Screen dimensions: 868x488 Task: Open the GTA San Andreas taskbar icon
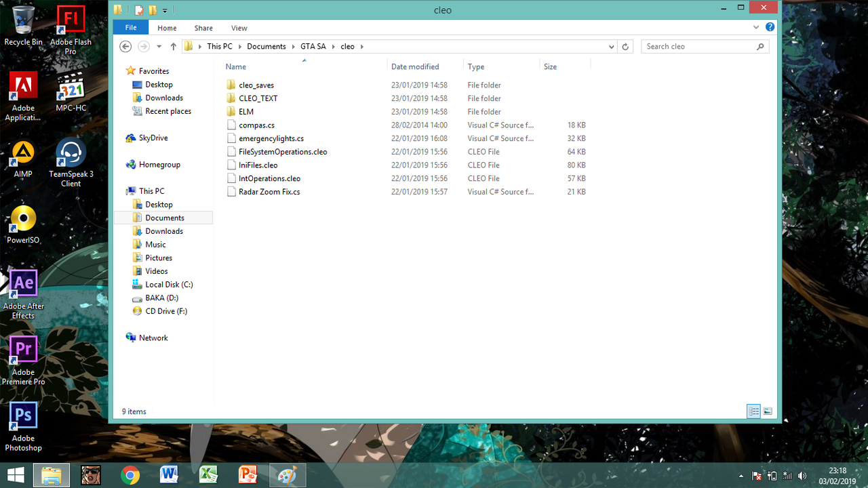[x=91, y=475]
